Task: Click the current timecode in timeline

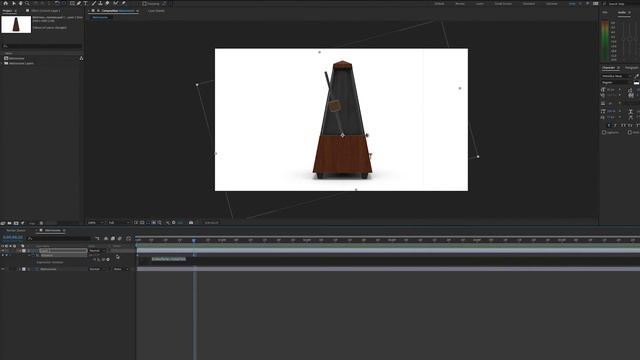Action: coord(13,238)
